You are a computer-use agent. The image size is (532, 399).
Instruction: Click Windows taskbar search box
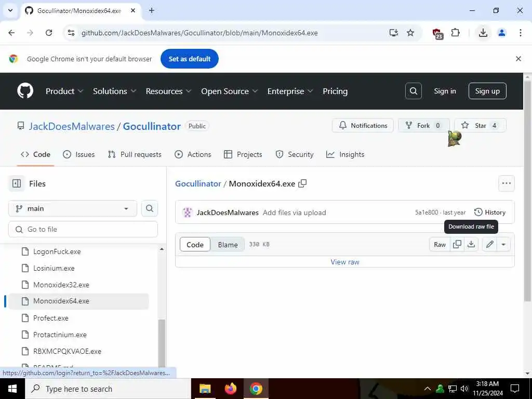click(x=108, y=389)
